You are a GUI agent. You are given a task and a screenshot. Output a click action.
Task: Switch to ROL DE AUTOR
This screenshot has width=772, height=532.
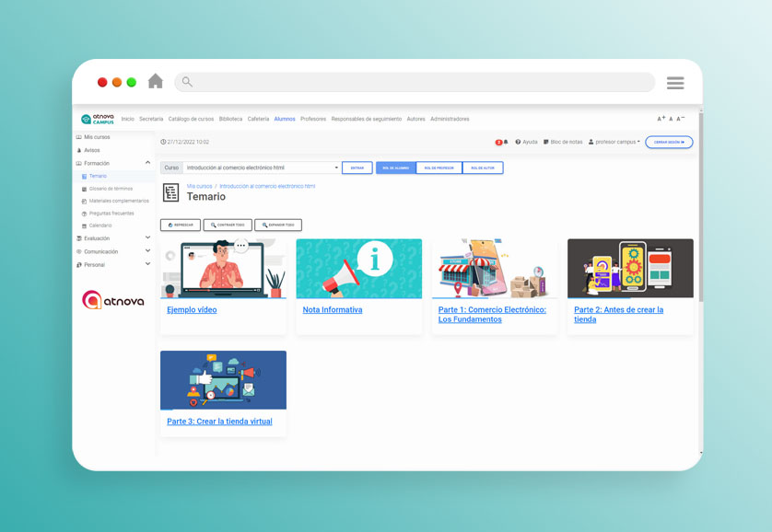pos(483,168)
